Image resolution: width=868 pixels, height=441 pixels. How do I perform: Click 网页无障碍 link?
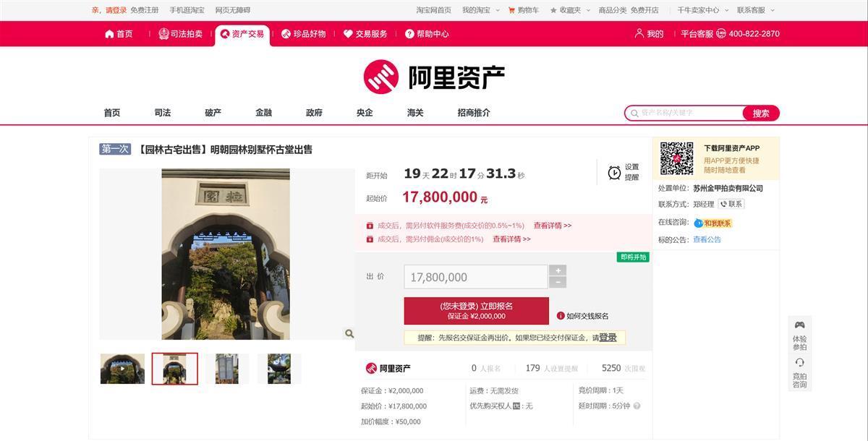coord(233,10)
